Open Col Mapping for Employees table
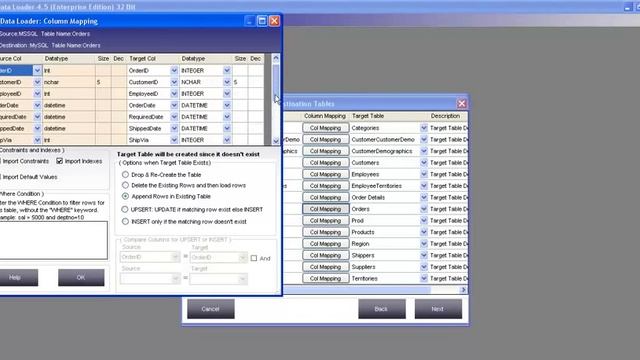 click(x=325, y=174)
